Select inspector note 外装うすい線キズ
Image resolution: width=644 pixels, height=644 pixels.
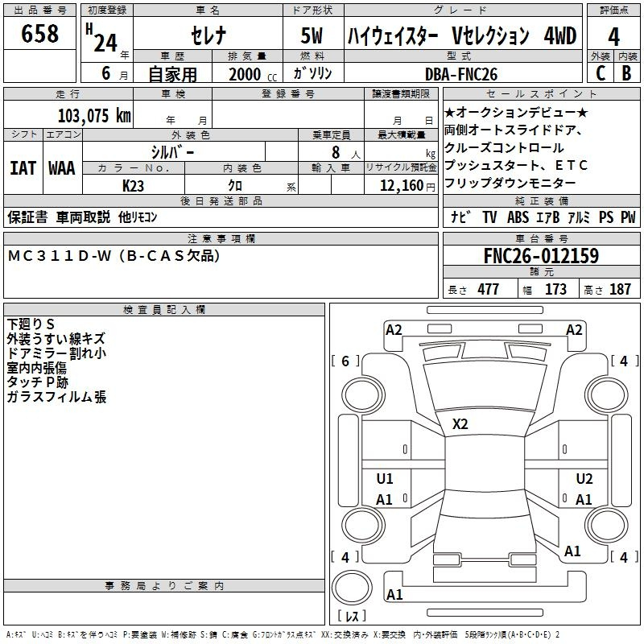(x=56, y=338)
